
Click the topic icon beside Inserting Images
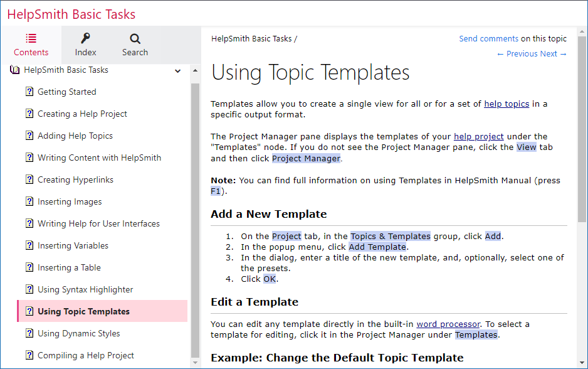[29, 201]
